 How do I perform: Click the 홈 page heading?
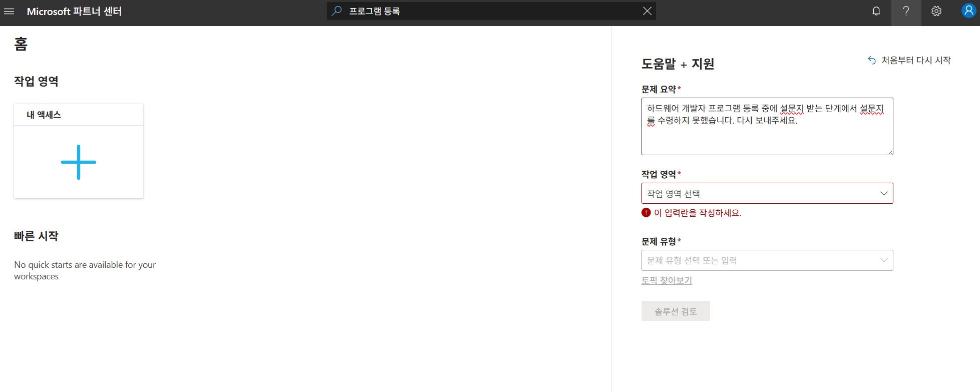pyautogui.click(x=21, y=44)
